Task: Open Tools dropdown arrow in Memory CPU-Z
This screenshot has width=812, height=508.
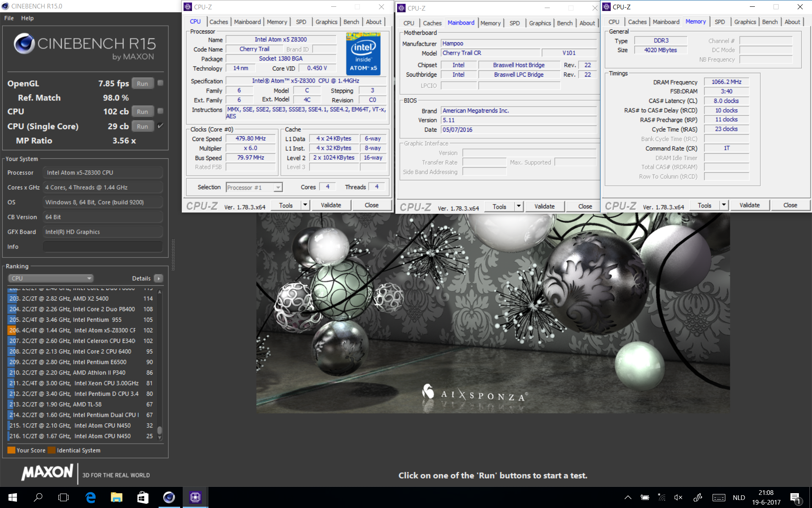Action: 724,205
